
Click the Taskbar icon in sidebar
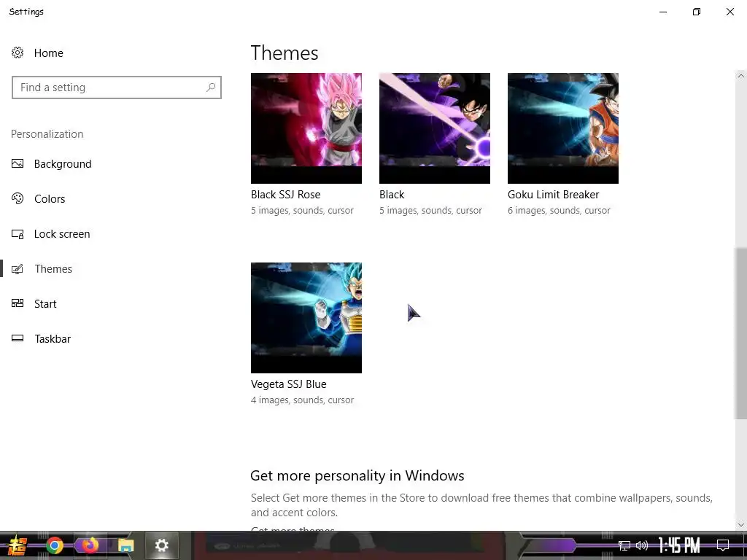pos(18,338)
